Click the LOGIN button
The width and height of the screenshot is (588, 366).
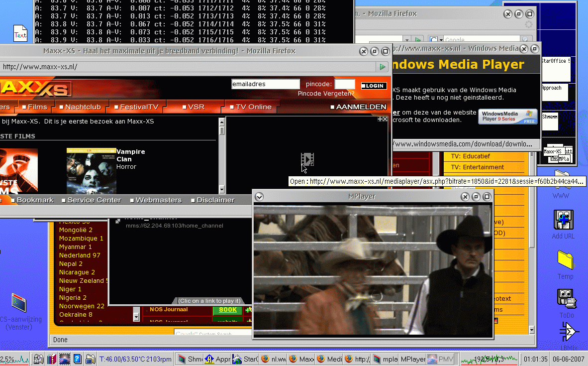pyautogui.click(x=374, y=86)
